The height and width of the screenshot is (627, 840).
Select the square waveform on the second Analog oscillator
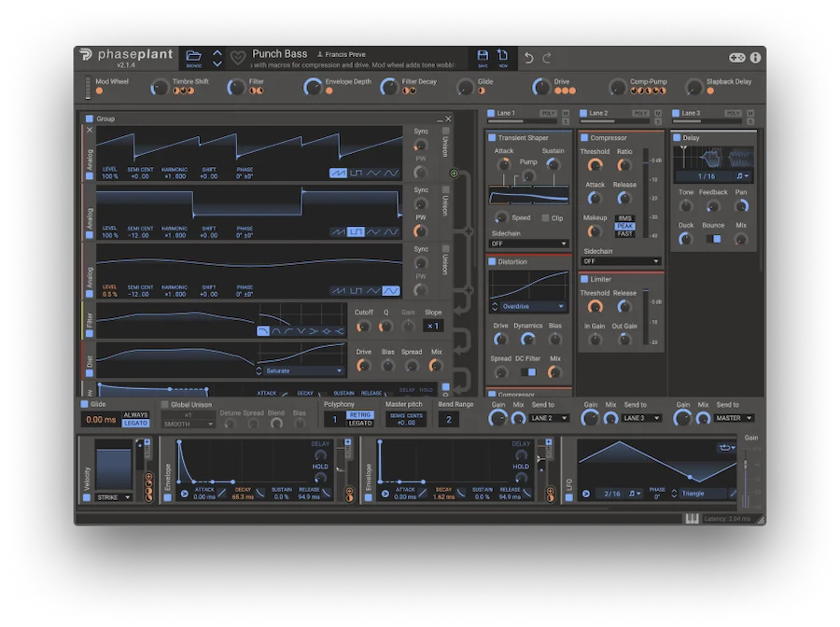(x=356, y=231)
